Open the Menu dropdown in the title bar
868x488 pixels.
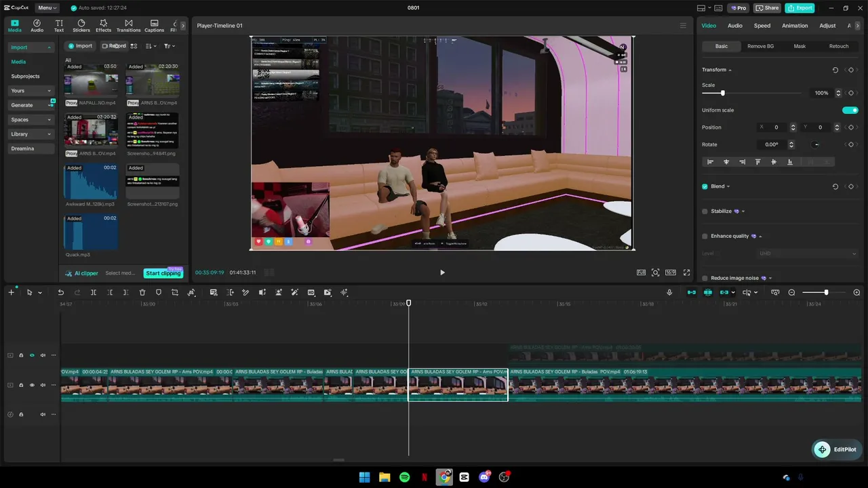(47, 8)
